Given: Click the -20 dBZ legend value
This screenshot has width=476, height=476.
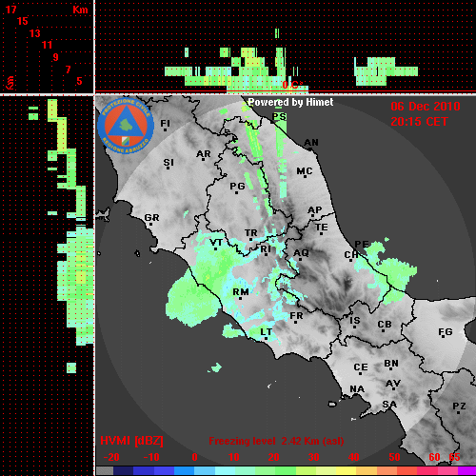Looking at the screenshot, I should coord(111,457).
